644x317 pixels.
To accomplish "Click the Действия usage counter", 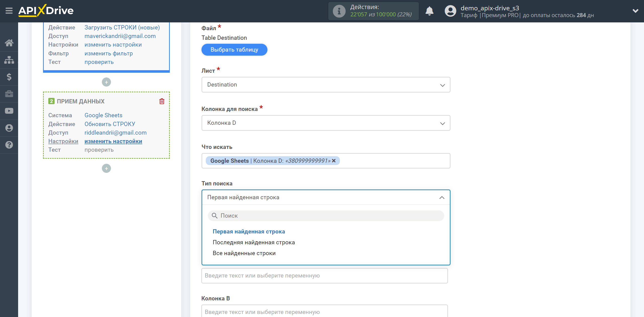I will [x=373, y=11].
